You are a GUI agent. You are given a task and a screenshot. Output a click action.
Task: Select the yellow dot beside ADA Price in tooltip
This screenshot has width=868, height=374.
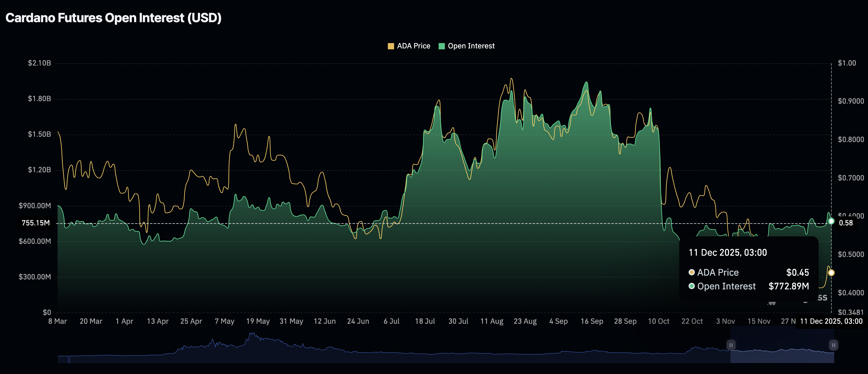692,272
